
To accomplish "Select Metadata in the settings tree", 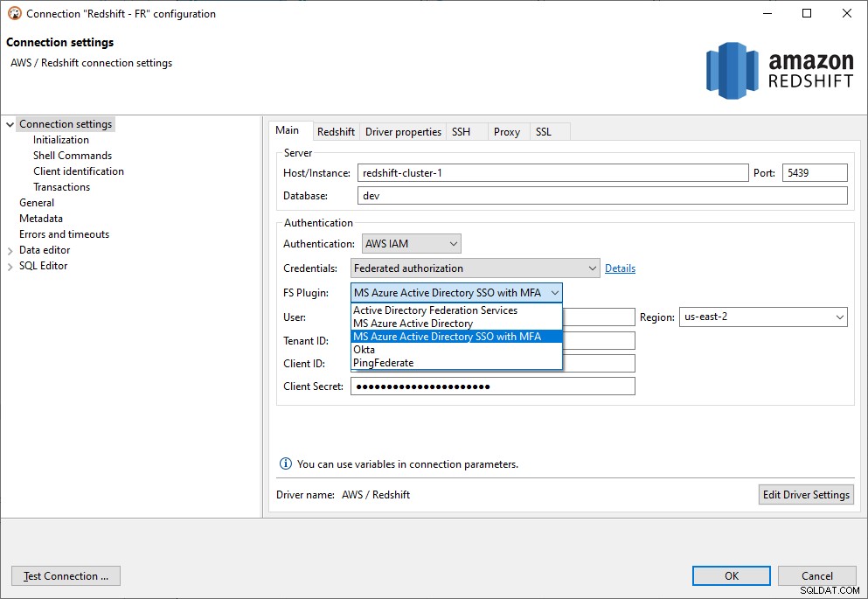I will (x=41, y=219).
